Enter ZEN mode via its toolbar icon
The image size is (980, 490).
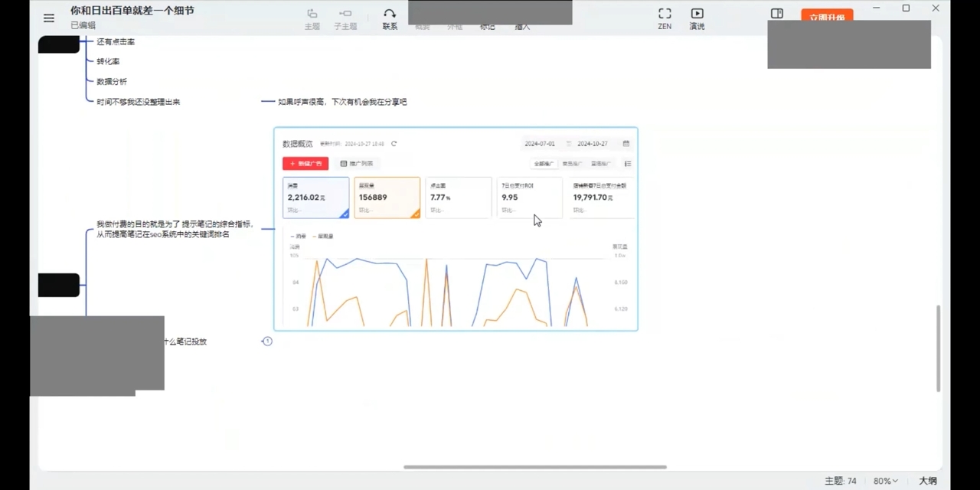click(x=664, y=18)
